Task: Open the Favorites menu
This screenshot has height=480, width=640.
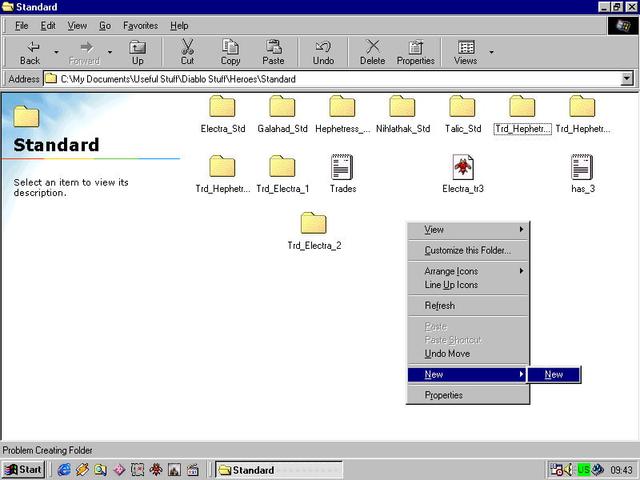Action: 140,26
